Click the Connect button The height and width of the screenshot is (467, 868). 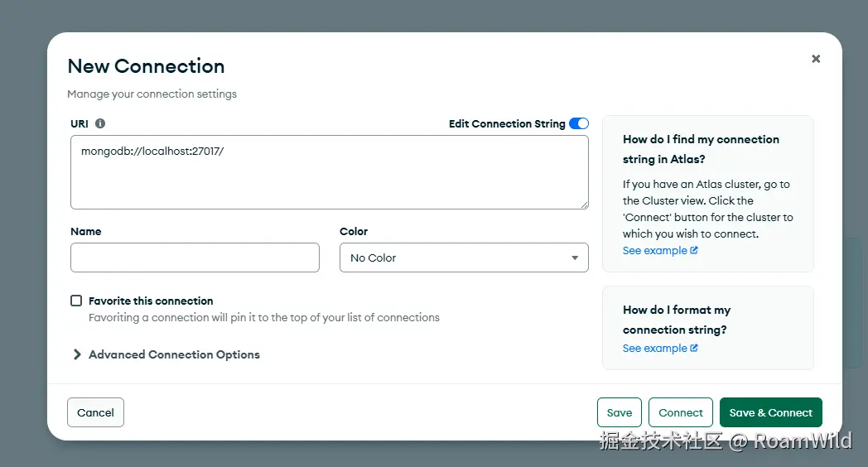pyautogui.click(x=680, y=412)
